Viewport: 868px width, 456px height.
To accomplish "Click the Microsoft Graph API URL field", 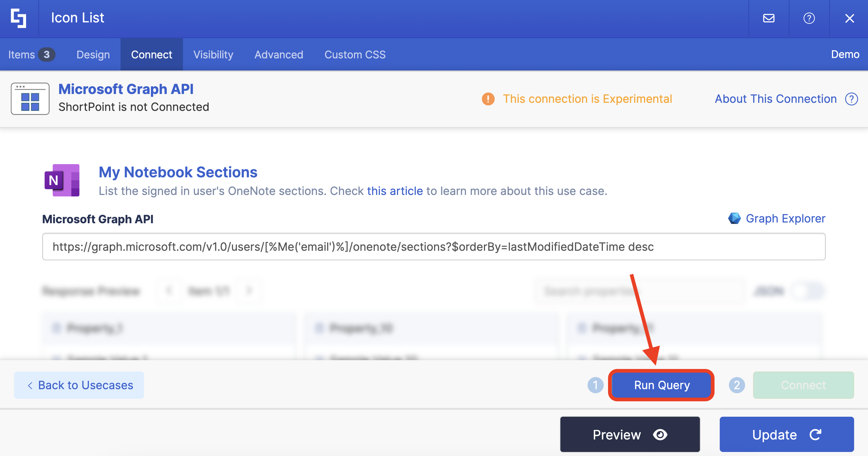I will pos(434,247).
